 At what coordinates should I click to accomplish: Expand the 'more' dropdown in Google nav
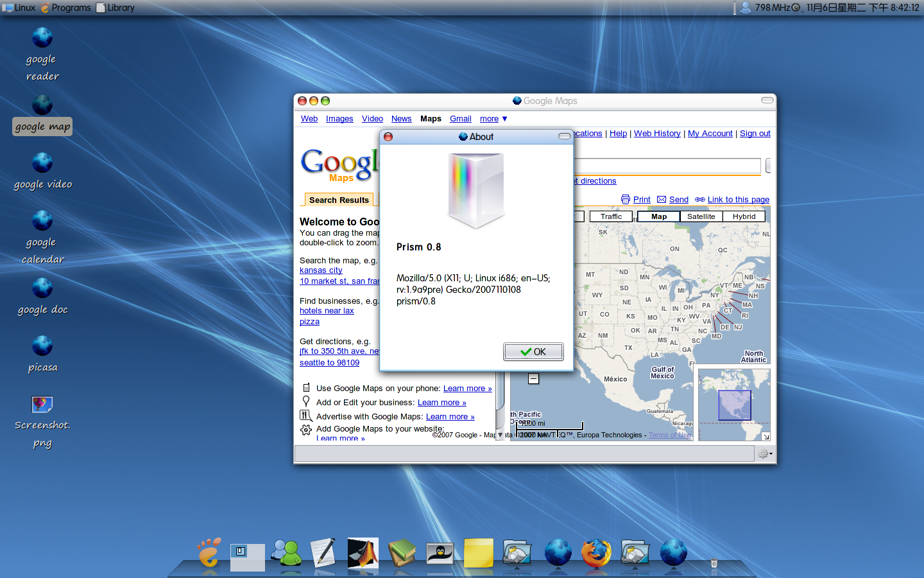click(493, 119)
